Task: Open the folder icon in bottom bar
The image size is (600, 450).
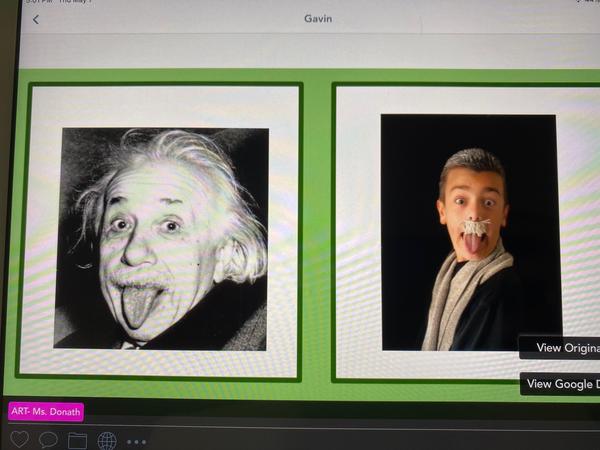Action: (78, 441)
